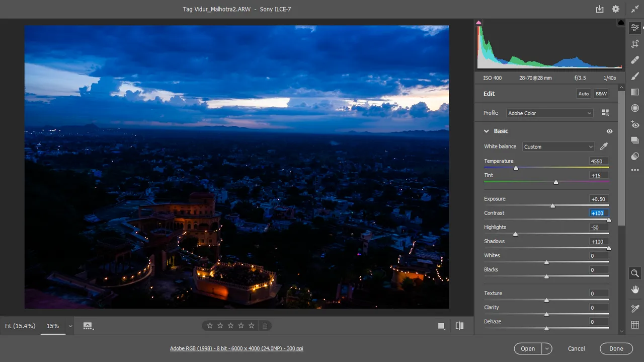Click the edit panel scrollbar down arrow
The width and height of the screenshot is (644, 362).
click(621, 331)
